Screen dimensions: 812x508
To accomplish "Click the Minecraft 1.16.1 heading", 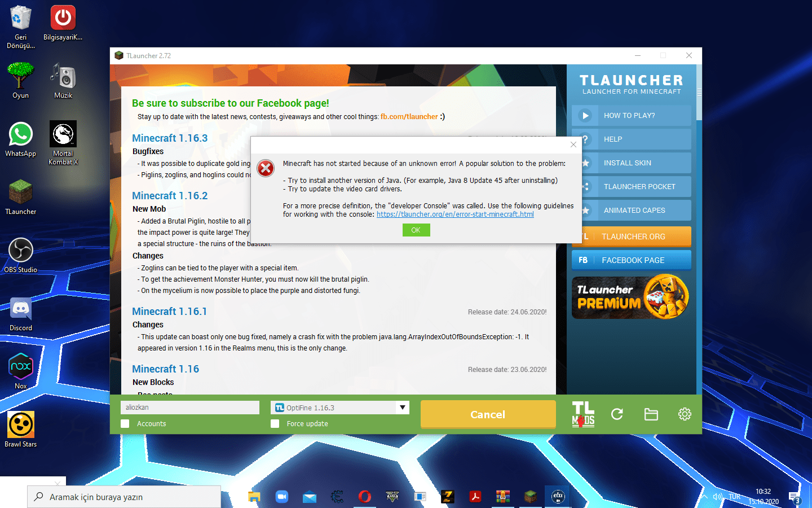I will (169, 312).
